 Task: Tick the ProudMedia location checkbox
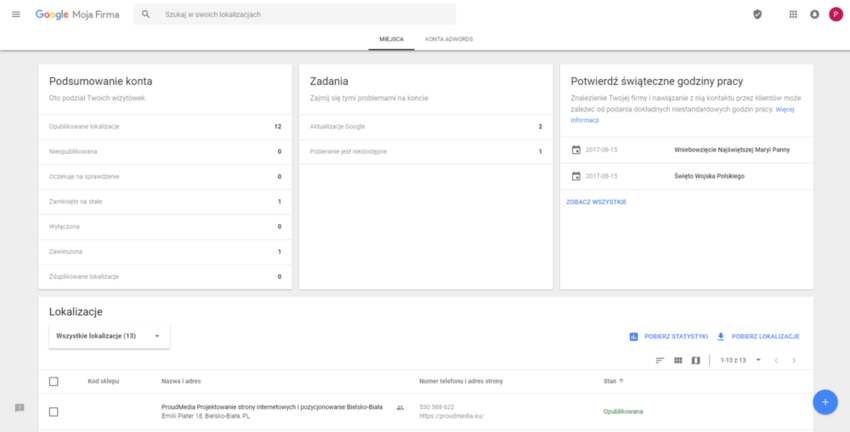54,411
